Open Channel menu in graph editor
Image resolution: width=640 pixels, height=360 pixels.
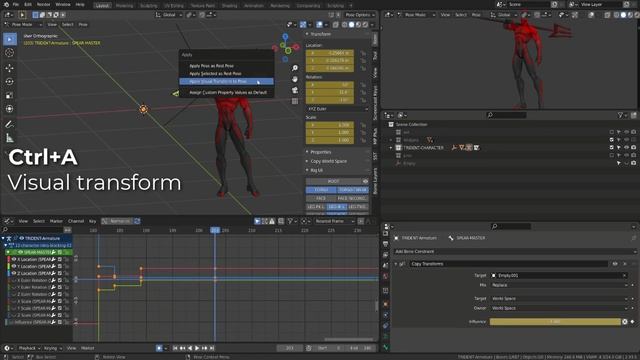tap(76, 221)
